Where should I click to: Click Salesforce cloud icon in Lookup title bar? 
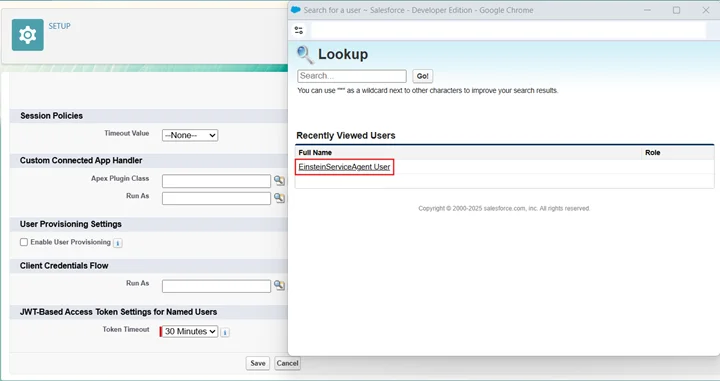click(296, 10)
